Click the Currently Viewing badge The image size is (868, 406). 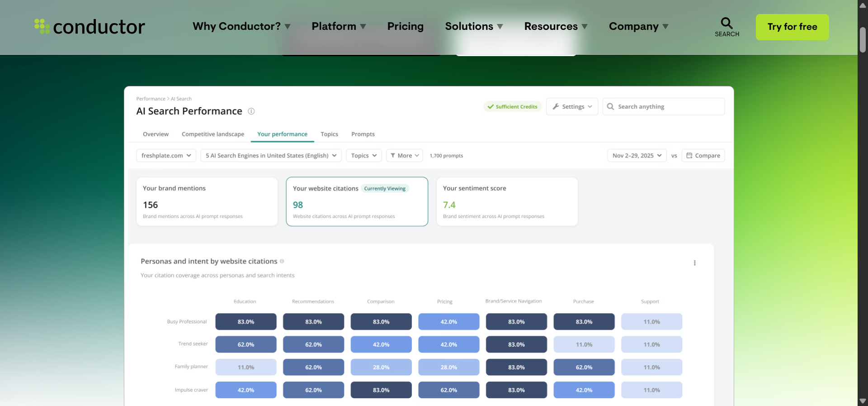click(x=385, y=188)
